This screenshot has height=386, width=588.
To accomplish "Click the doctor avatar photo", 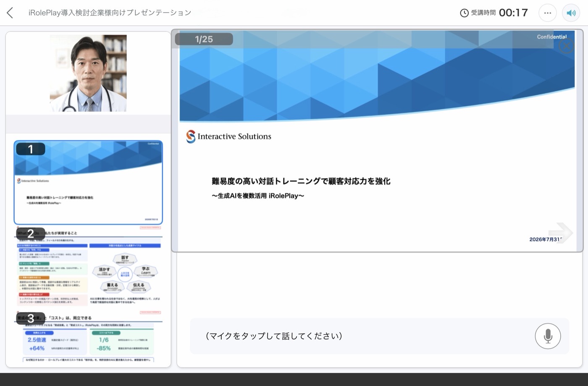I will [88, 73].
